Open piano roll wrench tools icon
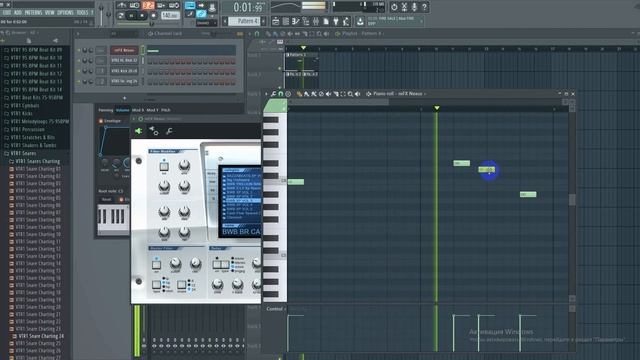The width and height of the screenshot is (640, 360). [273, 94]
